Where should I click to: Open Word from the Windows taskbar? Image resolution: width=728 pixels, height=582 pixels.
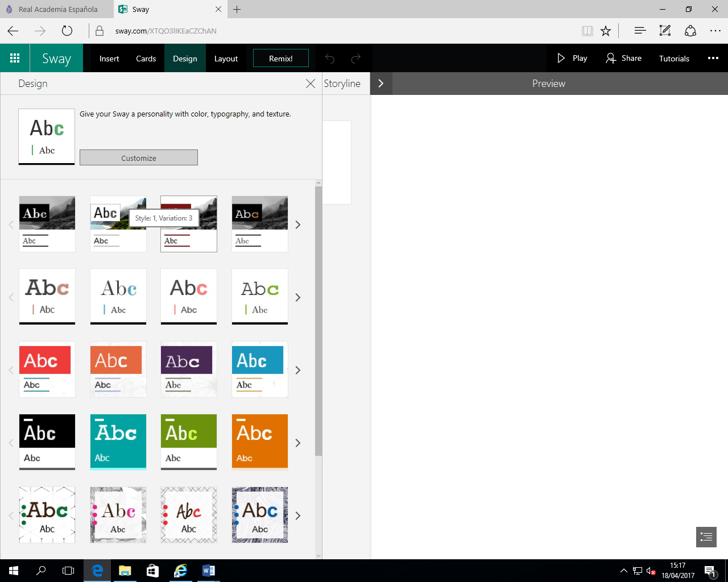(208, 571)
